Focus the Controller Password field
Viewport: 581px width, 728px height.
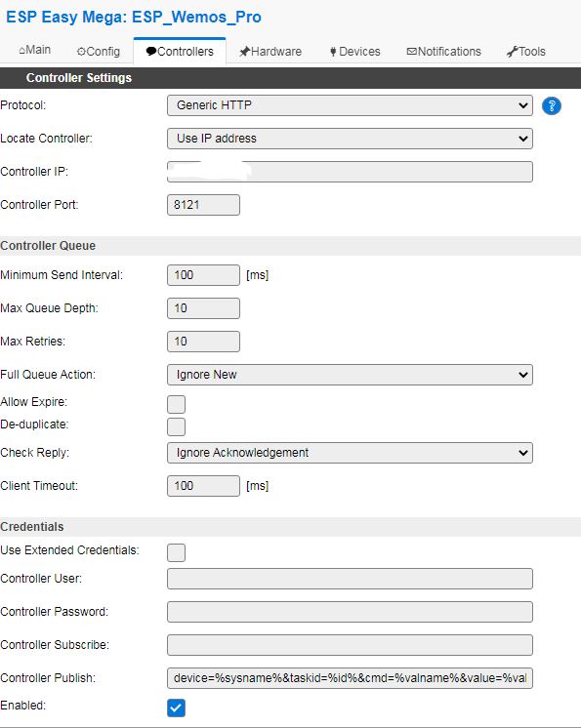click(x=350, y=612)
